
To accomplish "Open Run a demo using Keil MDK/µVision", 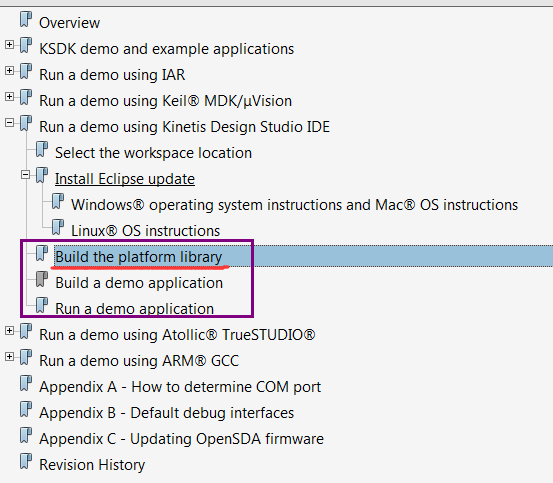I will pyautogui.click(x=165, y=101).
